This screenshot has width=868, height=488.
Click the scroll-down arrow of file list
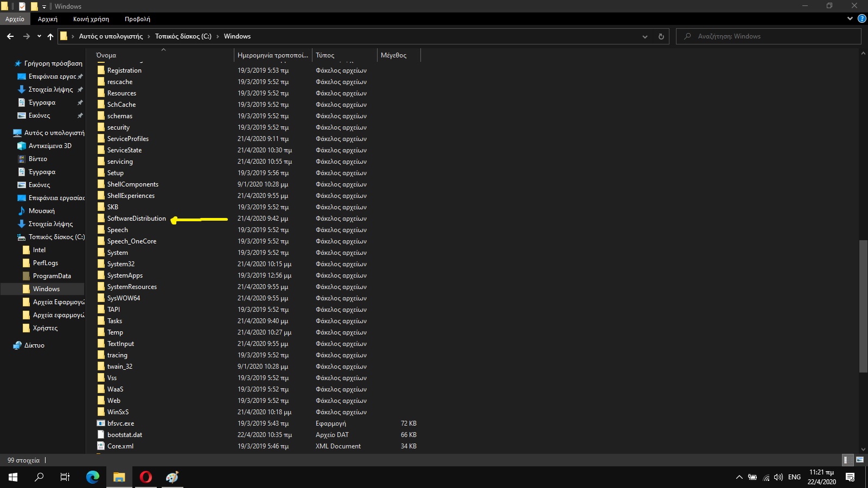863,450
